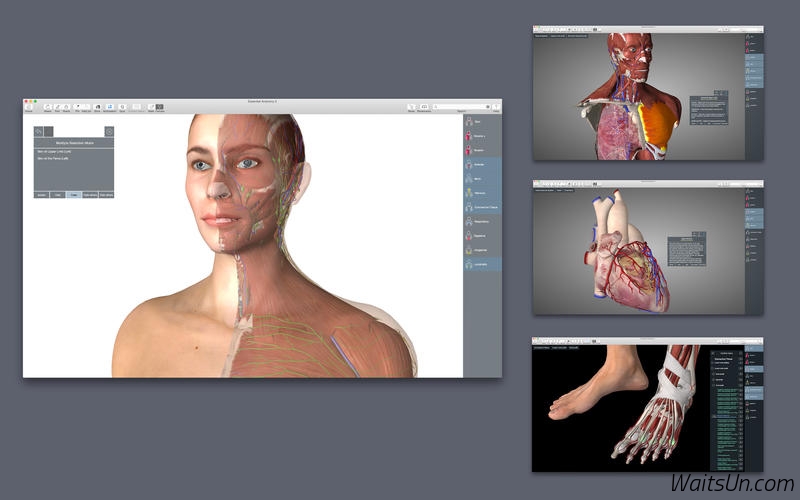This screenshot has height=500, width=800.
Task: Click the Home icon in the main toolbar
Action: 29,107
